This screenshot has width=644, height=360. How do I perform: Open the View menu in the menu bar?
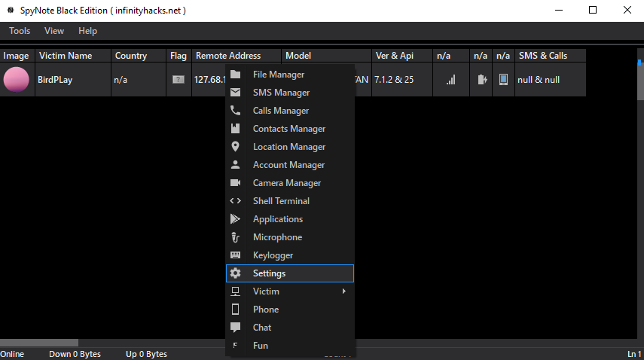coord(54,31)
